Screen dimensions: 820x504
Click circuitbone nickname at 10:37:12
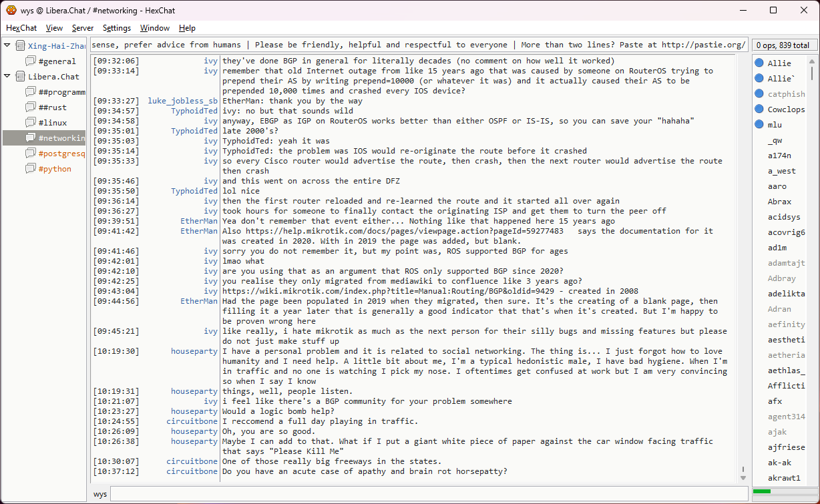coord(192,471)
